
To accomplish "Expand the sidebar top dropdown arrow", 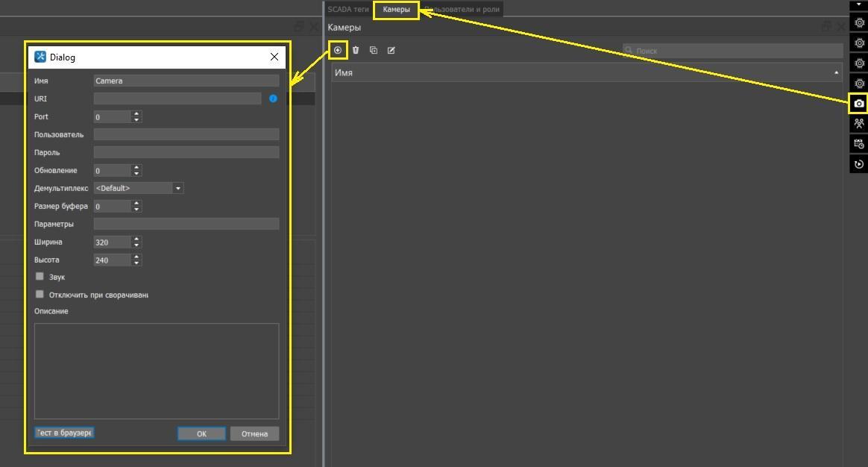I will click(859, 4).
